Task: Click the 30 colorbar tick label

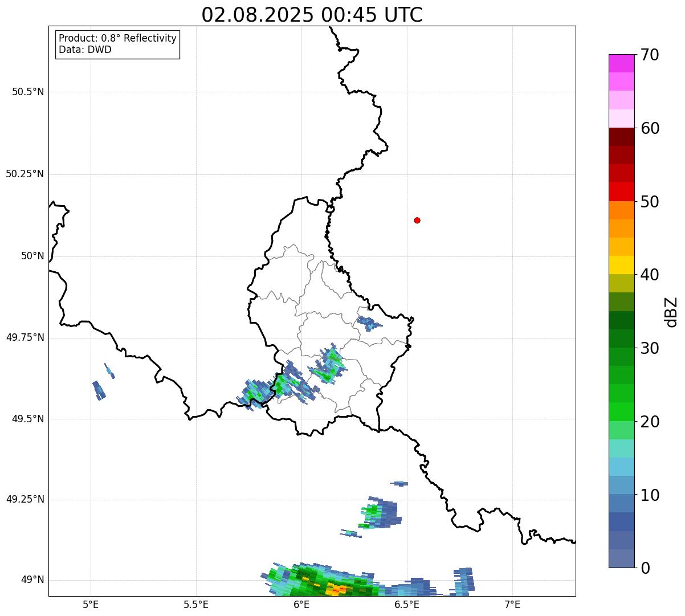Action: tap(650, 348)
